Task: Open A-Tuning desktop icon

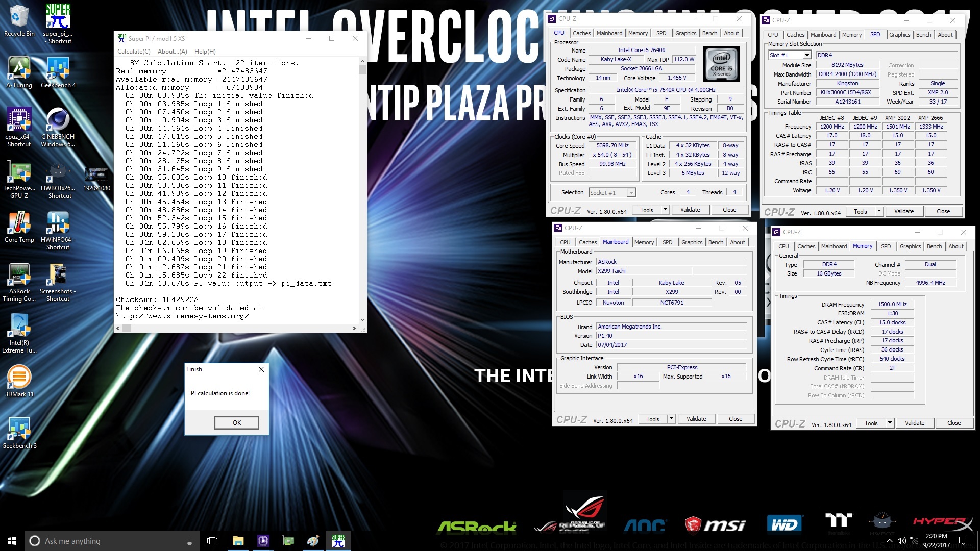Action: (x=19, y=72)
